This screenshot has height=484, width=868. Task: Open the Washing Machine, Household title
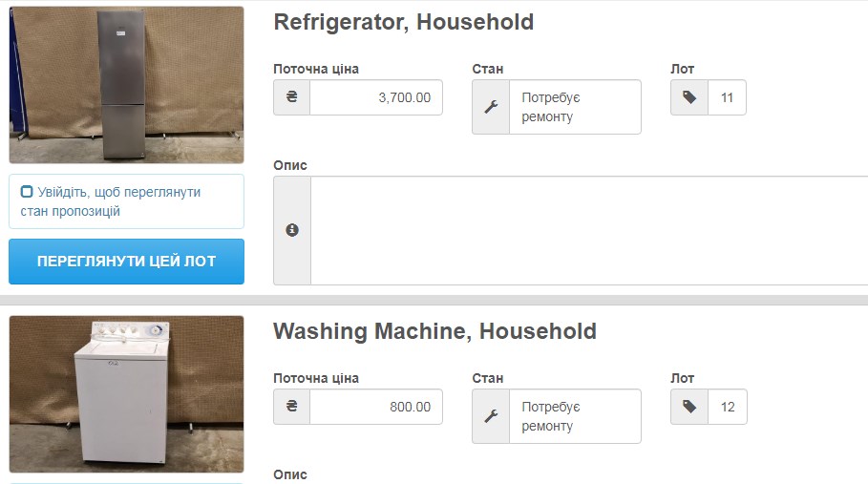coord(434,331)
